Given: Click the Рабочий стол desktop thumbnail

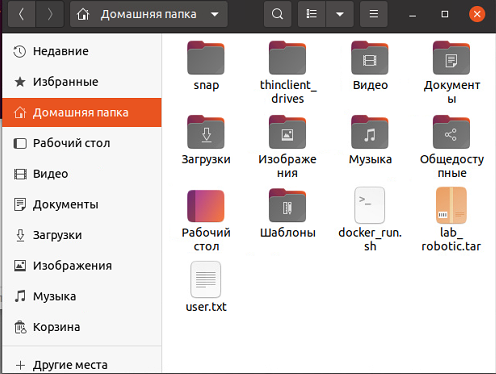Looking at the screenshot, I should pyautogui.click(x=206, y=206).
